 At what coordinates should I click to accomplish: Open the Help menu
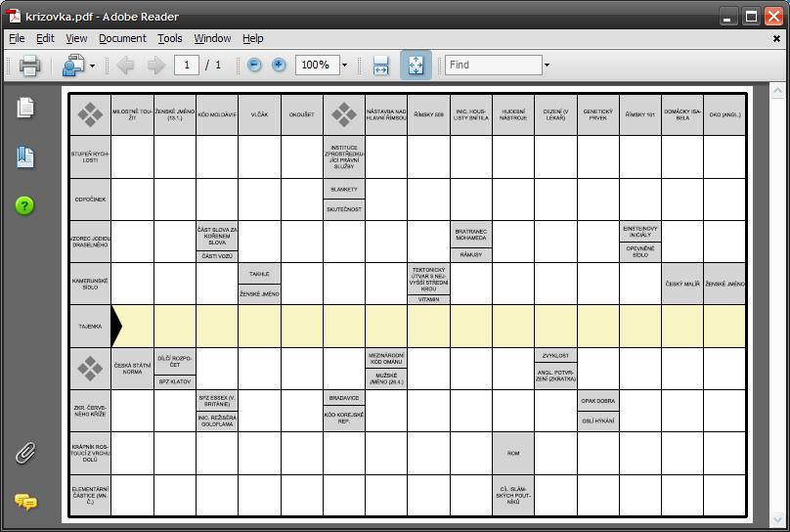click(x=253, y=38)
